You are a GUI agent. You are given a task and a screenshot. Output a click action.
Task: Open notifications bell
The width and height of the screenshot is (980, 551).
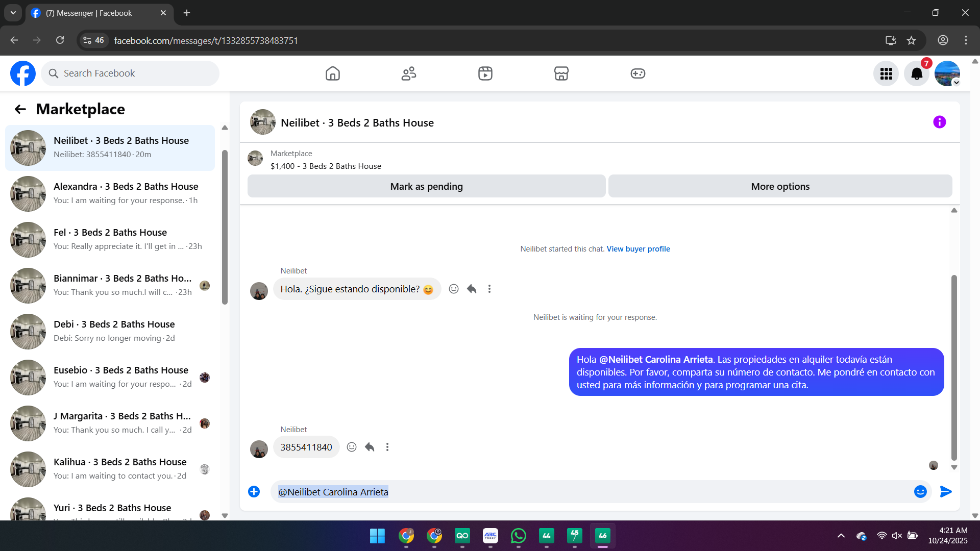click(x=917, y=73)
